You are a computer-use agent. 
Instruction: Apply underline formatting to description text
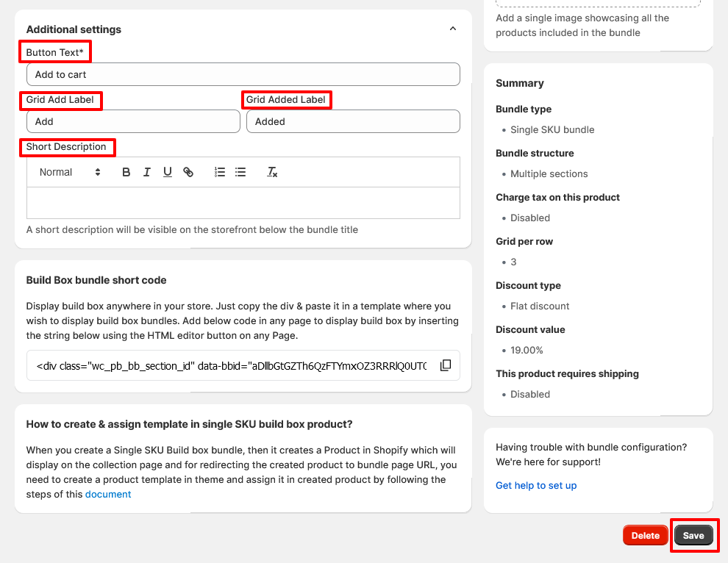point(167,171)
